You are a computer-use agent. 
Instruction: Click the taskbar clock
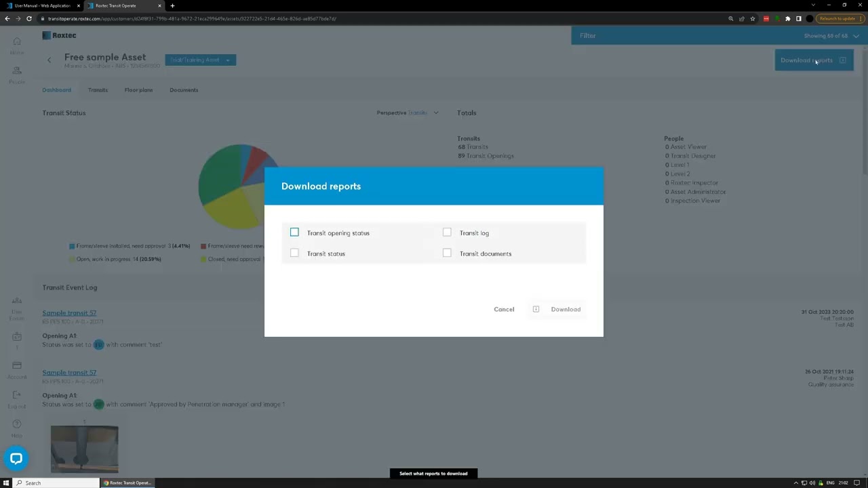[x=843, y=483]
